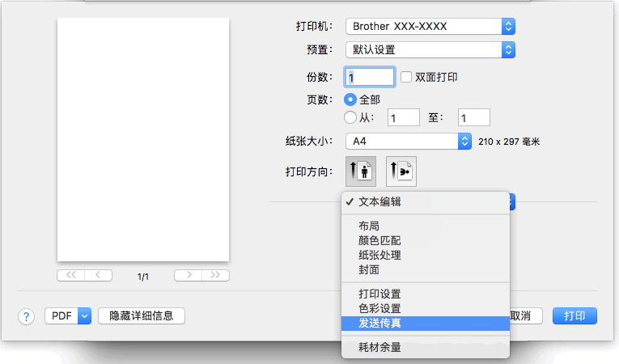Open PDF options dropdown arrow
The height and width of the screenshot is (364, 619).
(85, 316)
